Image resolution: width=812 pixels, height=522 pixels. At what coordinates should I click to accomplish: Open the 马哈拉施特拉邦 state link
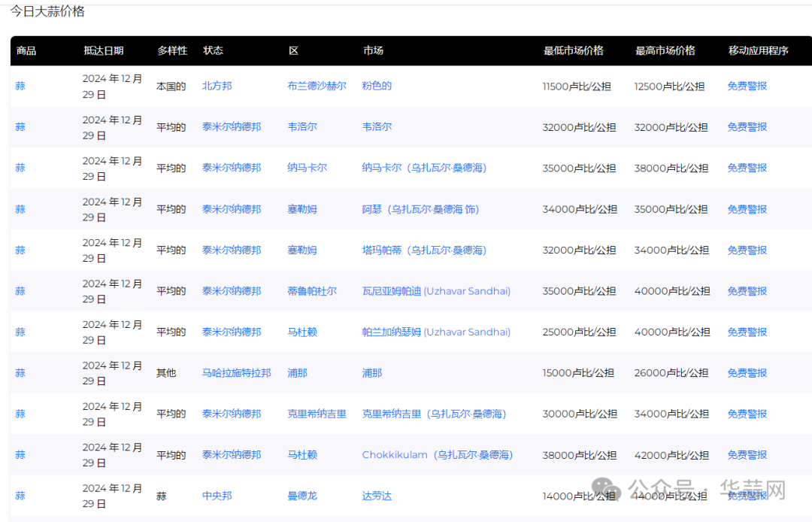(x=236, y=372)
